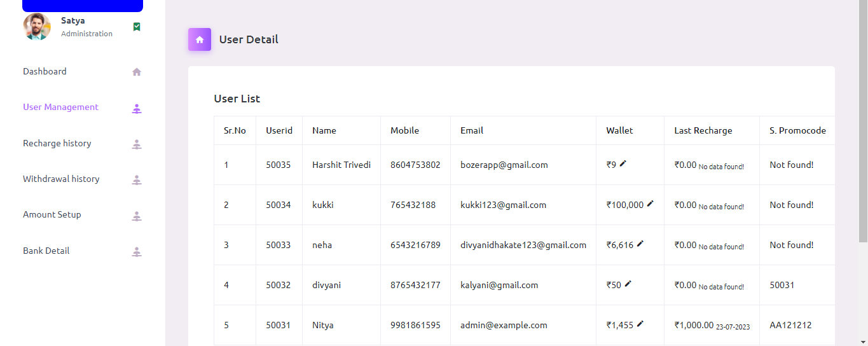
Task: Click the Dashboard home icon in sidebar
Action: tap(136, 72)
